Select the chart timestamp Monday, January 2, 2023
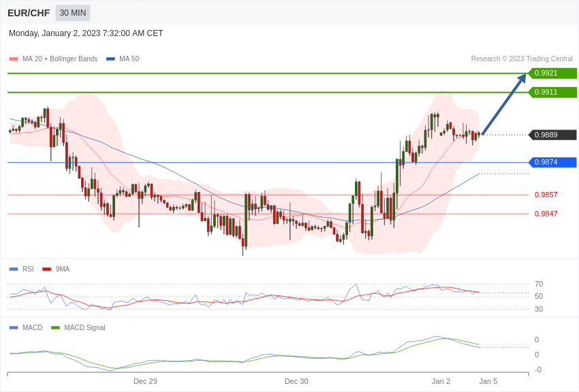Screen dimensions: 579x392 86,33
